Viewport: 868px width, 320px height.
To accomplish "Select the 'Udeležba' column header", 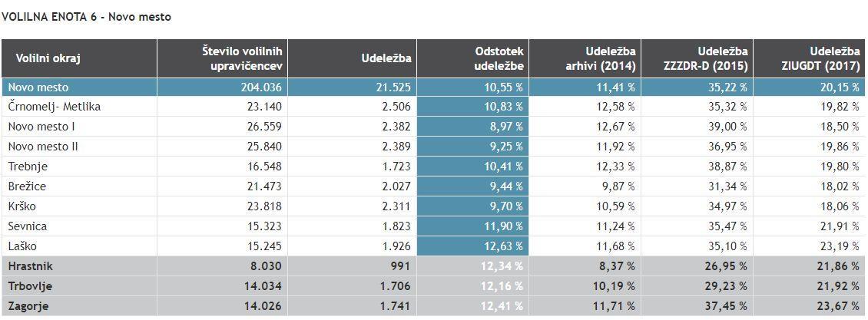I will coord(386,58).
